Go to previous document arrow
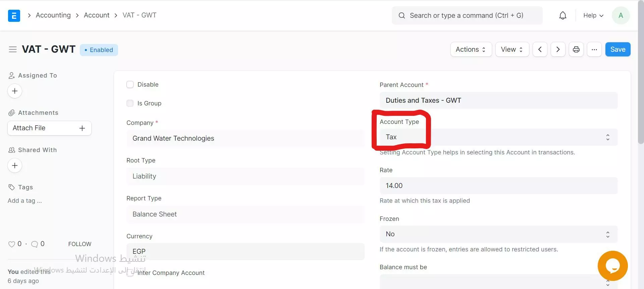This screenshot has width=644, height=289. 540,49
